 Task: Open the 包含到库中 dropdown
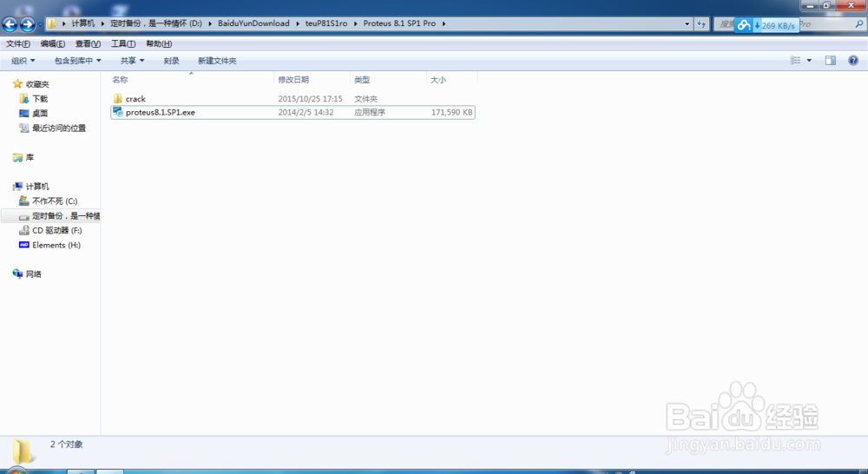(x=77, y=61)
